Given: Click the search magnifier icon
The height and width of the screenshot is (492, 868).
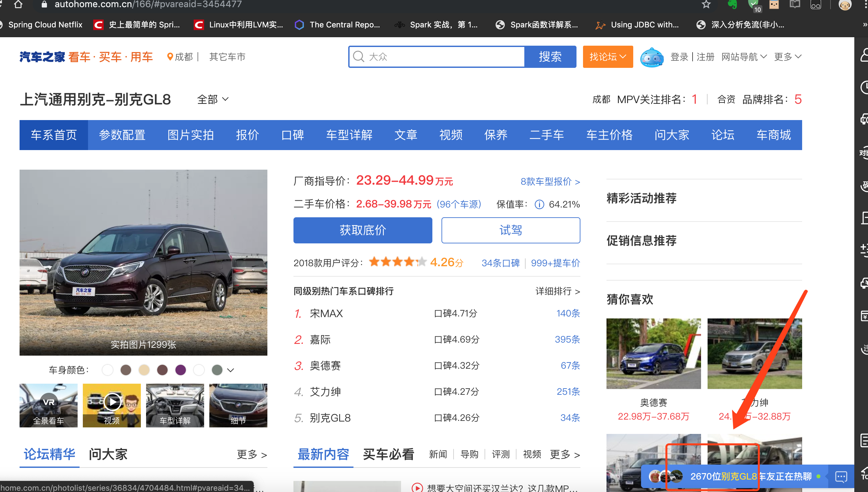Looking at the screenshot, I should [359, 56].
